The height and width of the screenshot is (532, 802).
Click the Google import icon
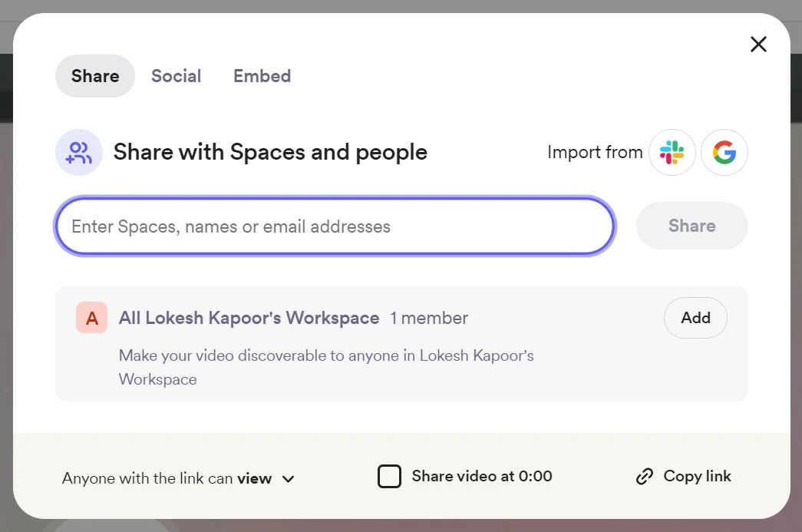[724, 152]
